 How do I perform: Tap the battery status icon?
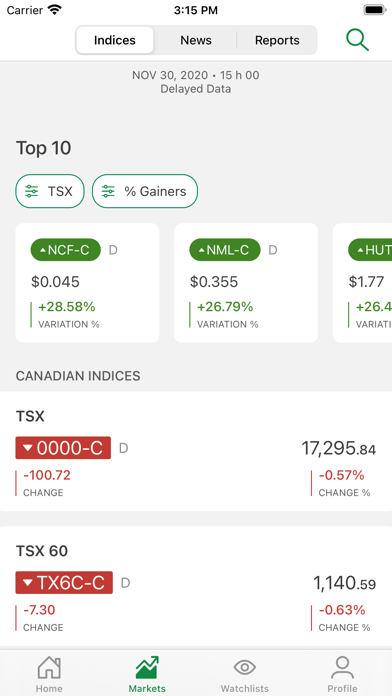click(x=375, y=10)
